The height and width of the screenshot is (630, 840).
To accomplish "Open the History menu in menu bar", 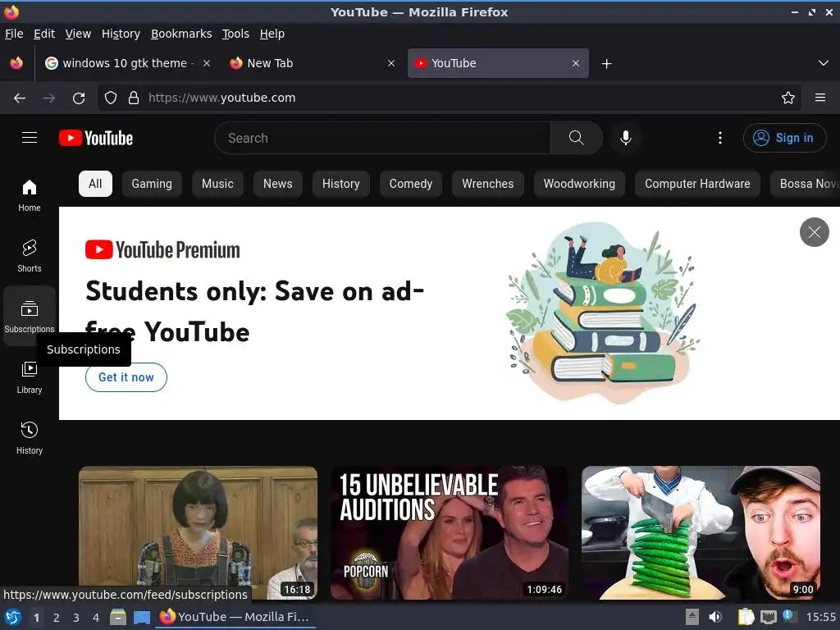I will [x=121, y=34].
